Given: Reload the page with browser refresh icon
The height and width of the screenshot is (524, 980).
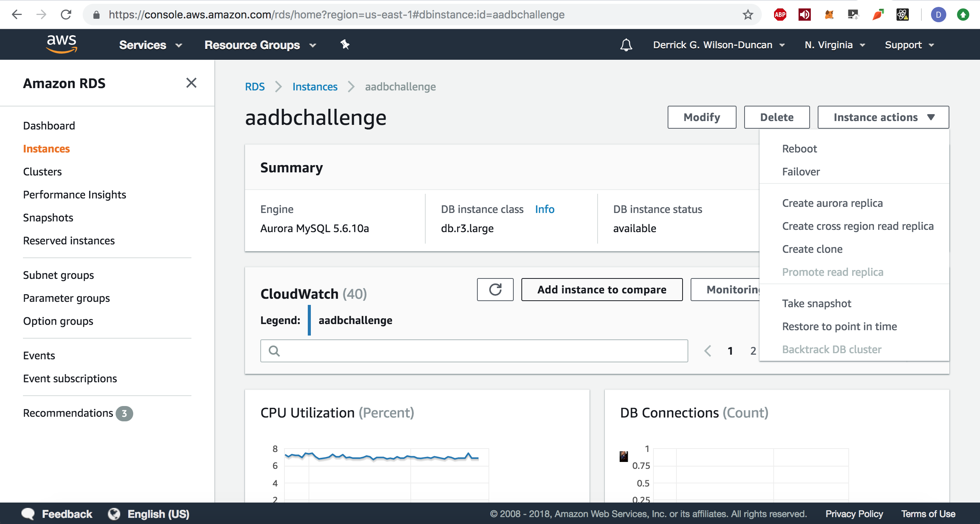Looking at the screenshot, I should tap(66, 15).
